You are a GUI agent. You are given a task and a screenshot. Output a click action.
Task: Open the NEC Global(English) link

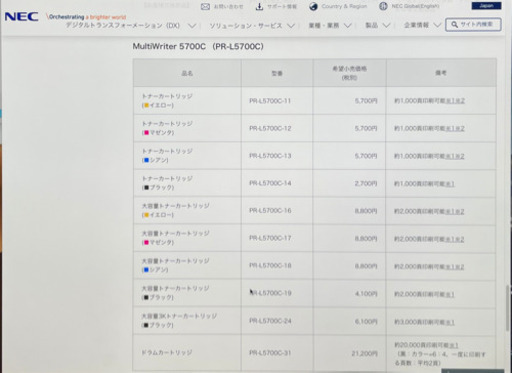(415, 6)
